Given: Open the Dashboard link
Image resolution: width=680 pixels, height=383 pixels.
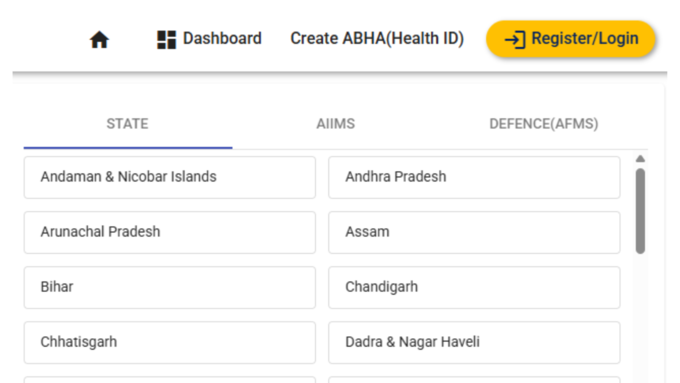Looking at the screenshot, I should [209, 39].
